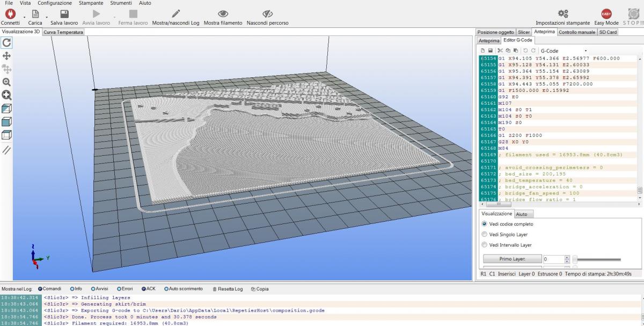Screen dimensions: 644x326
Task: Open the Configurazione menu
Action: pos(55,3)
